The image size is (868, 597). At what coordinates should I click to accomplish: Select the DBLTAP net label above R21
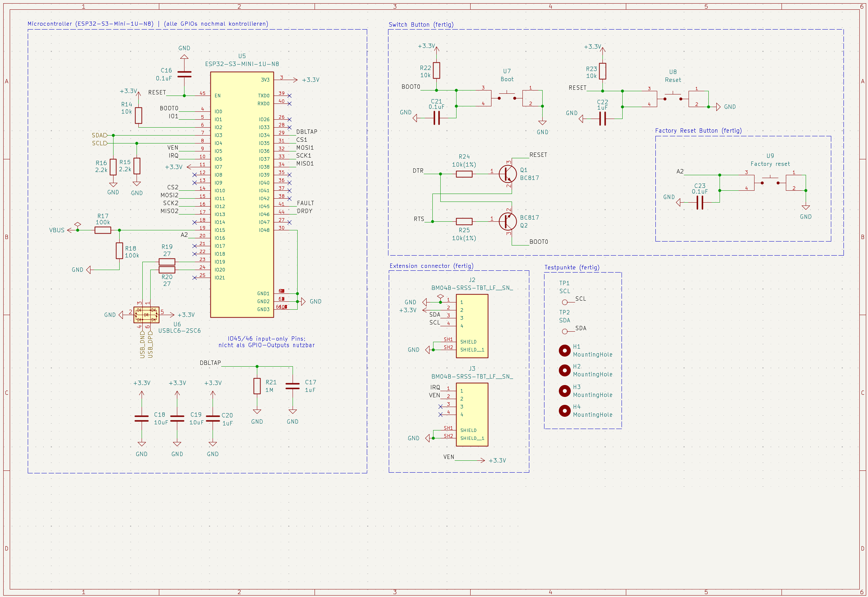tap(210, 363)
